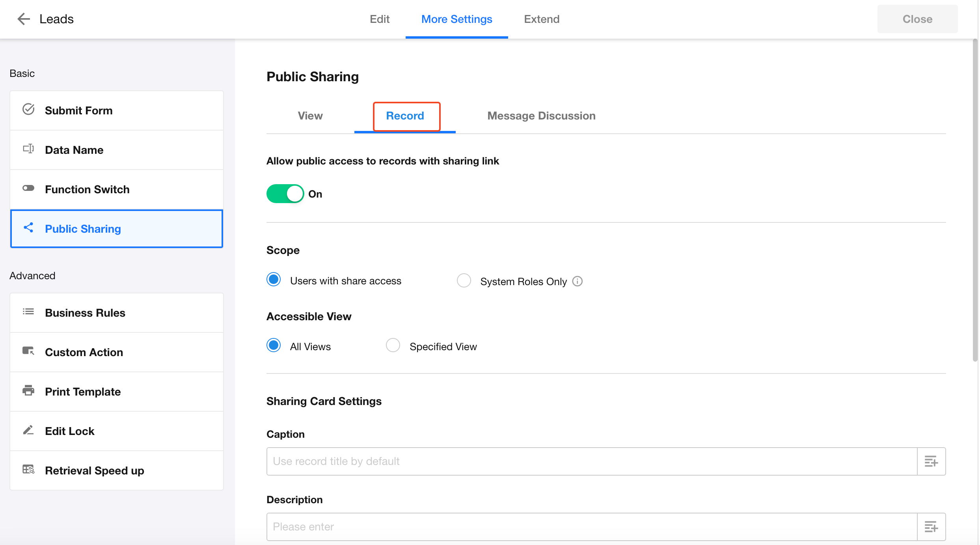This screenshot has height=545, width=980.
Task: Open field insert menu for Caption
Action: (x=931, y=461)
